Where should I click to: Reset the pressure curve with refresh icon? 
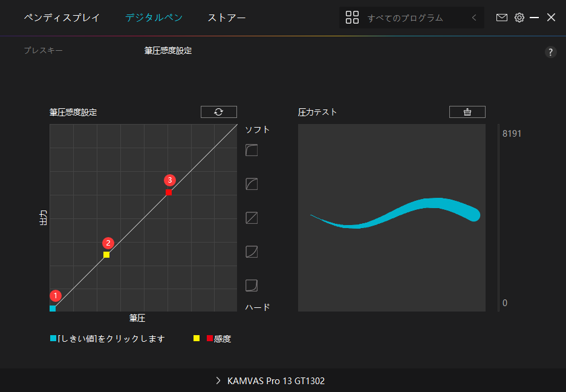click(219, 112)
